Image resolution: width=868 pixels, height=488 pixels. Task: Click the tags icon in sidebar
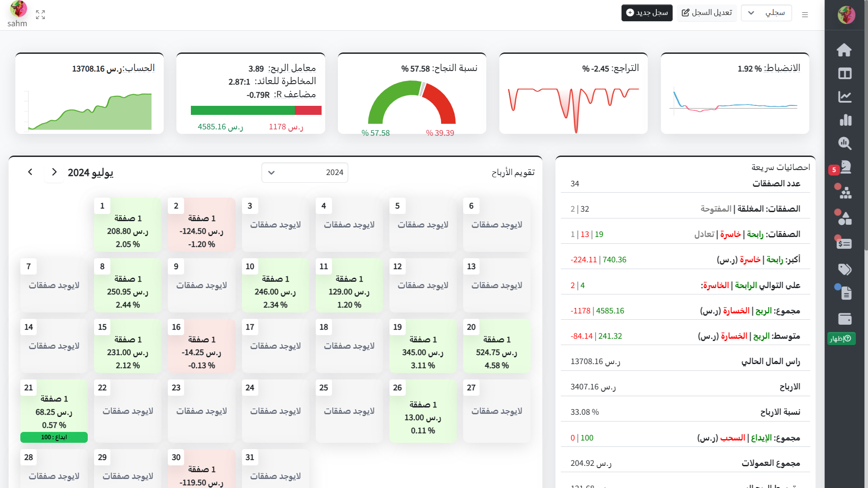tap(844, 270)
